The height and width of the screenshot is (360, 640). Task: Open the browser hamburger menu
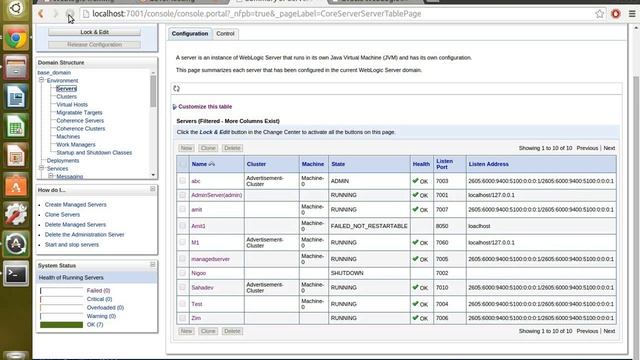click(x=632, y=14)
